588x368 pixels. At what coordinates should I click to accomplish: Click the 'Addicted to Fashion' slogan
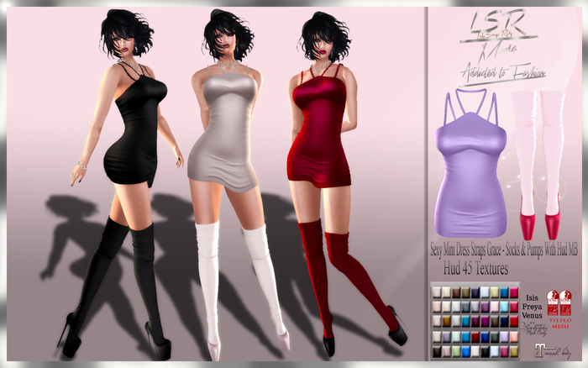point(502,72)
